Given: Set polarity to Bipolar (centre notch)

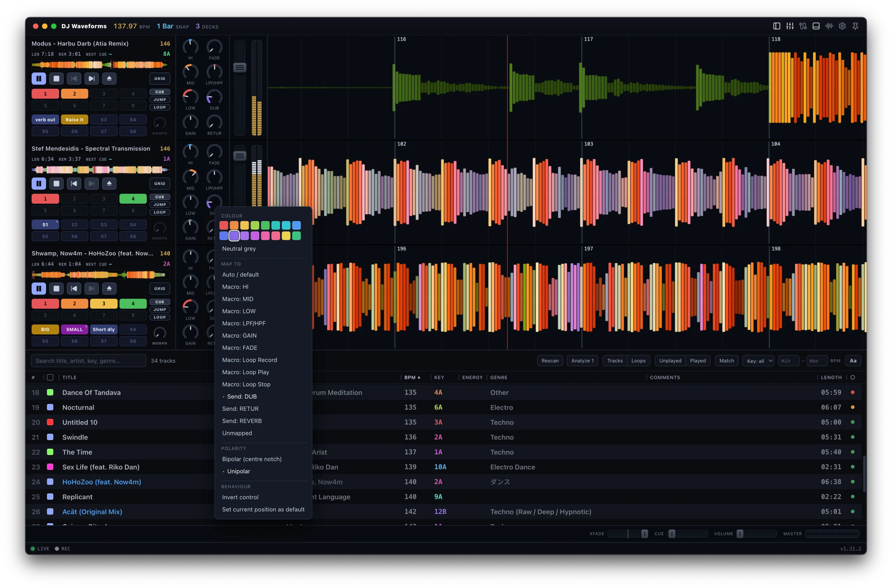Looking at the screenshot, I should pyautogui.click(x=263, y=459).
